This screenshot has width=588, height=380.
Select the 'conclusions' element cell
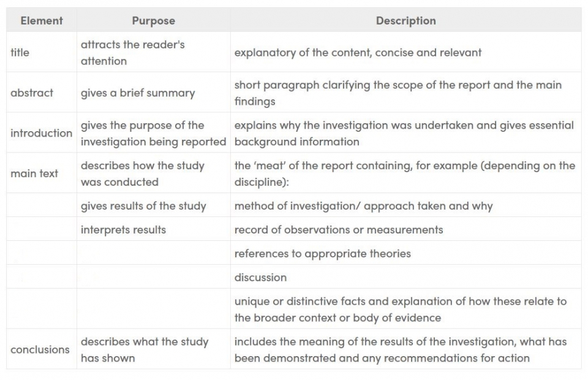point(42,349)
